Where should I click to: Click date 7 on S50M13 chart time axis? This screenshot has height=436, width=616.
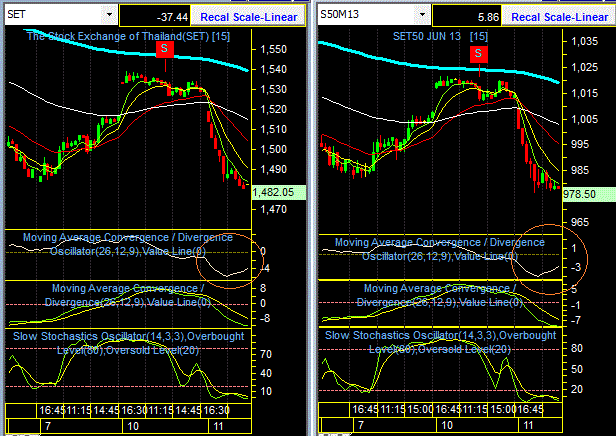coord(361,425)
